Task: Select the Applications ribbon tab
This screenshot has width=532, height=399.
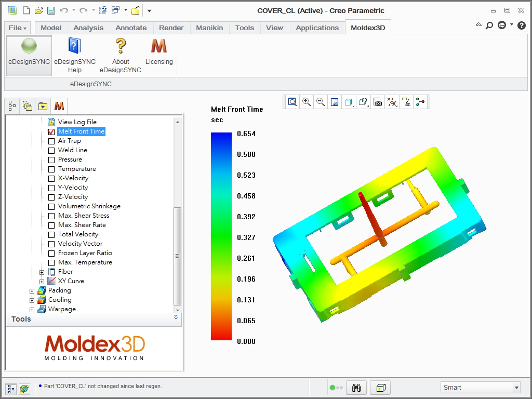Action: [x=317, y=28]
